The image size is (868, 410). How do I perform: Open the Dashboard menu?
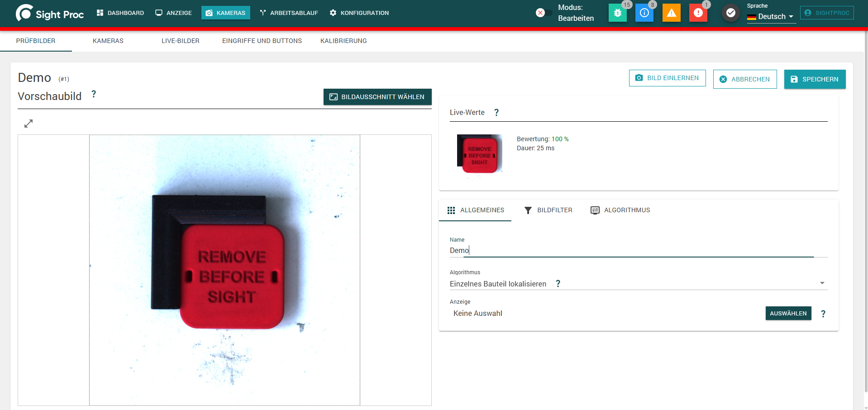pos(120,13)
